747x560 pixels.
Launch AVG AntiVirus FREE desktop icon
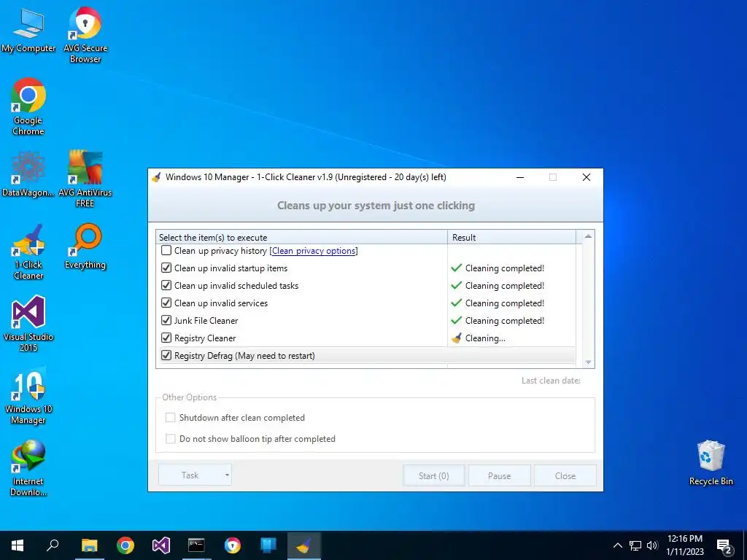(x=85, y=179)
